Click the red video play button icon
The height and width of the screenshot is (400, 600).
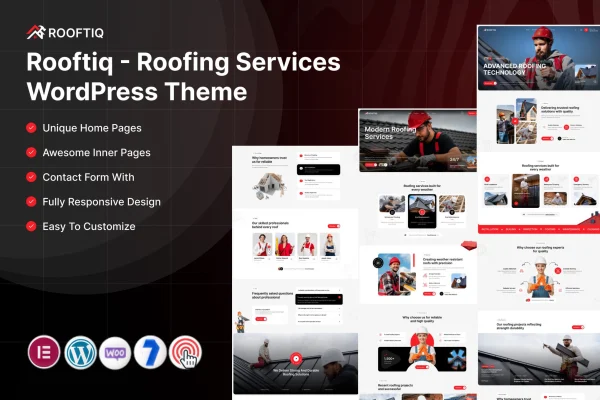coord(296,359)
